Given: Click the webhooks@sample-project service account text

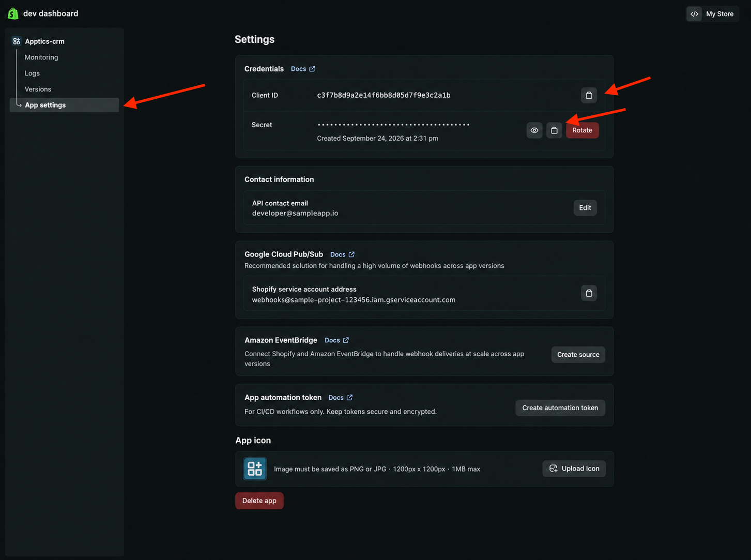Looking at the screenshot, I should point(354,300).
